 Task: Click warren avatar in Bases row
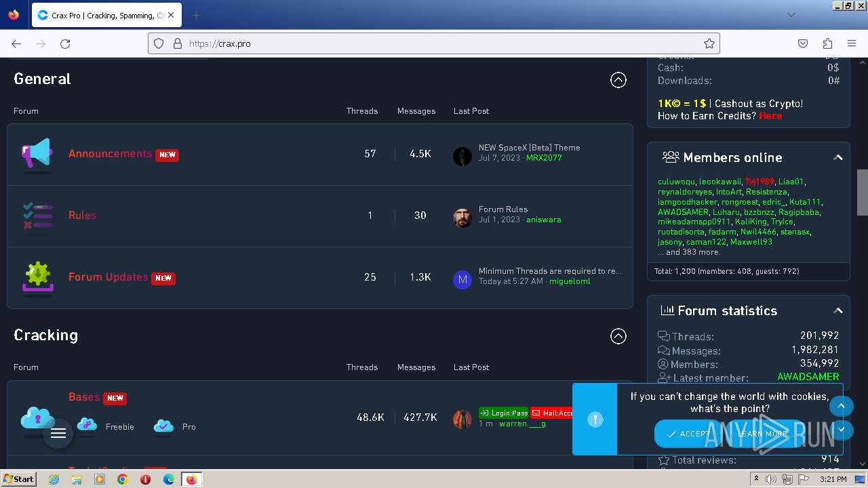pos(462,419)
